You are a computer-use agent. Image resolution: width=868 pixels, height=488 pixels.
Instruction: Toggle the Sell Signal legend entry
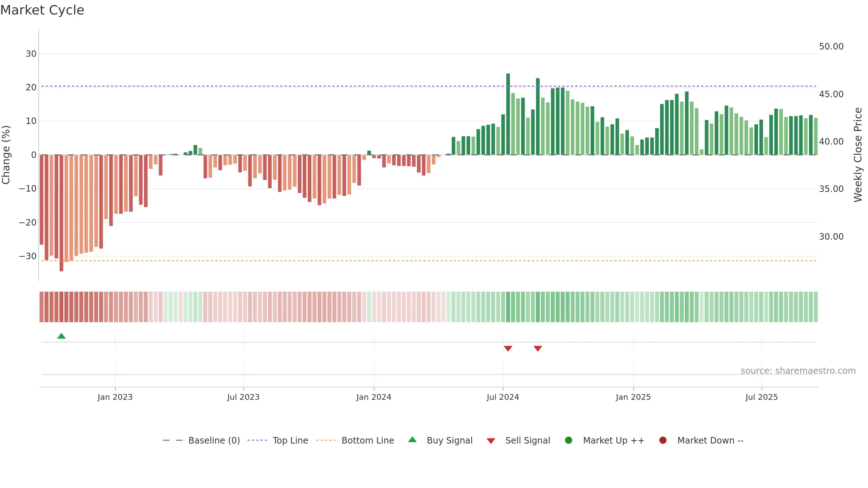click(518, 440)
